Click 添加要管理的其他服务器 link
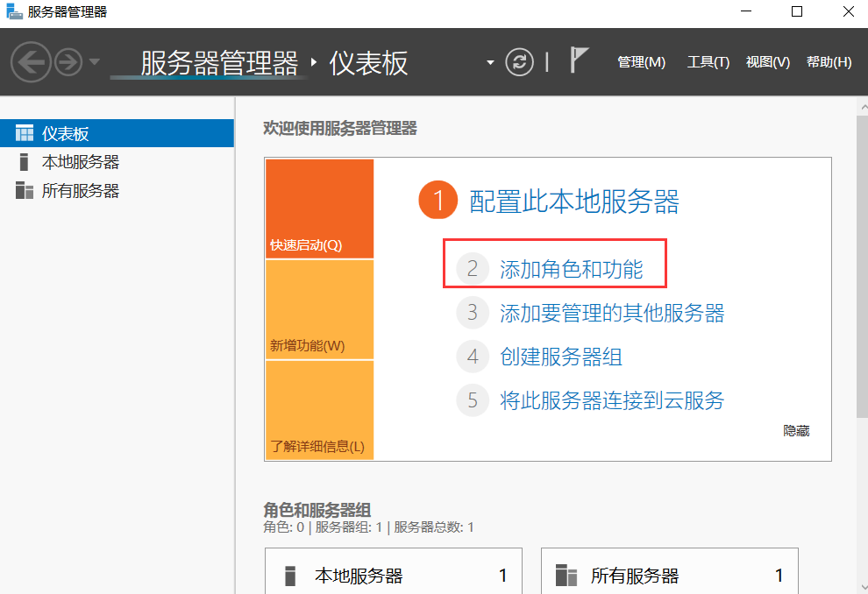Screen dimensions: 868x594 (612, 313)
